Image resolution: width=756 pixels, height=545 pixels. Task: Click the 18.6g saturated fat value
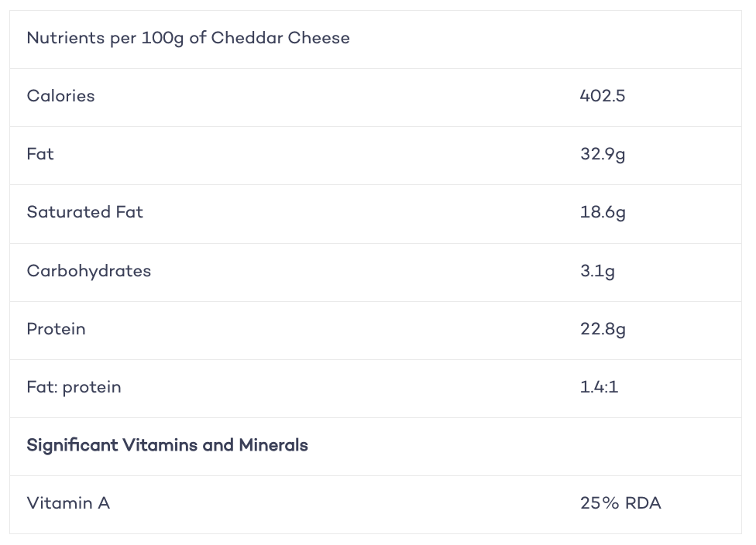[603, 213]
